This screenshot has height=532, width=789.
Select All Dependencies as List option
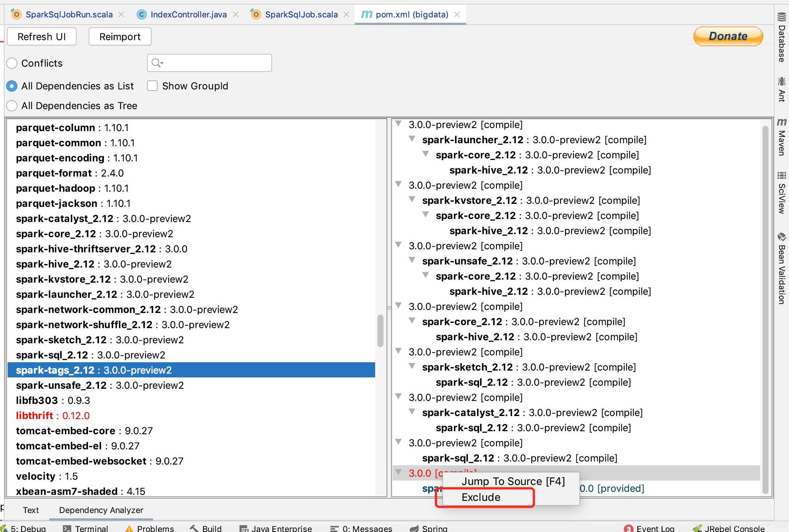pyautogui.click(x=12, y=86)
